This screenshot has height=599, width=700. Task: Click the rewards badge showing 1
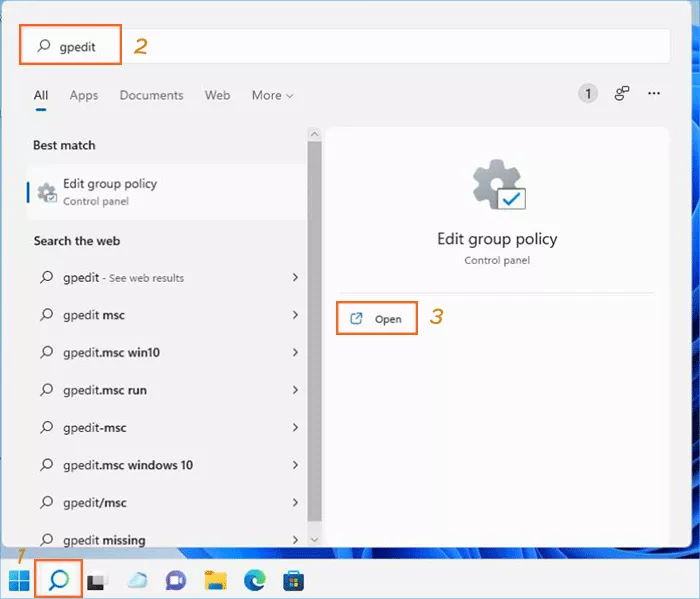tap(588, 94)
